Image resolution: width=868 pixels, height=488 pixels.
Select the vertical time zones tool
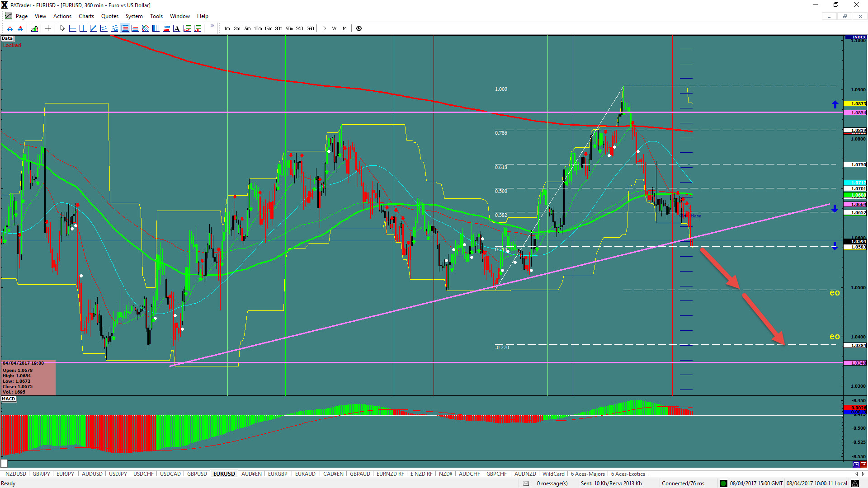click(156, 28)
